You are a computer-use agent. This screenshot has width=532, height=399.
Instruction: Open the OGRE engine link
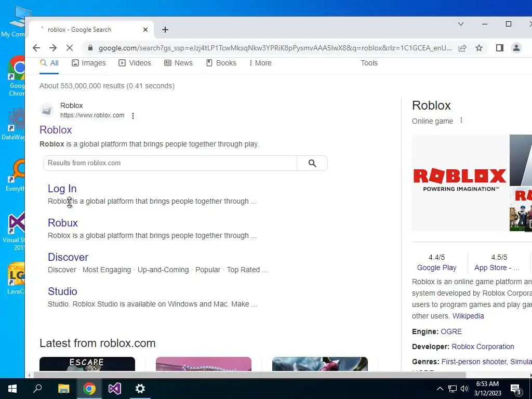point(451,331)
